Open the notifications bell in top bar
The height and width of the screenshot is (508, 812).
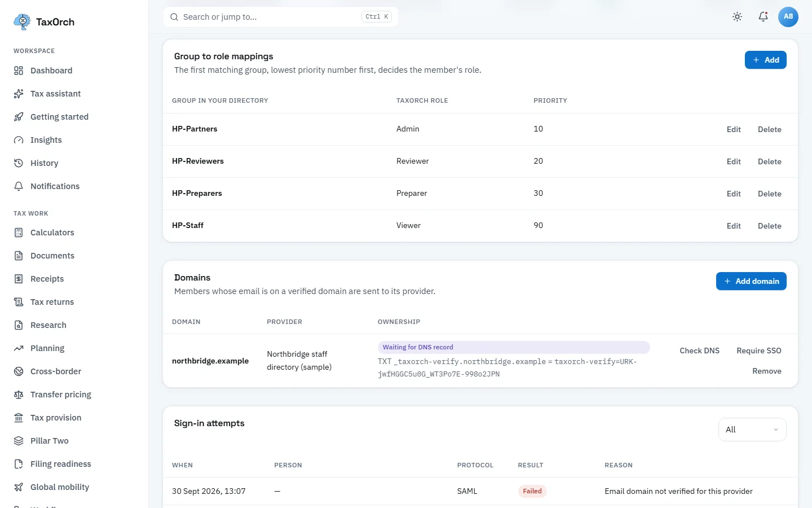coord(763,17)
